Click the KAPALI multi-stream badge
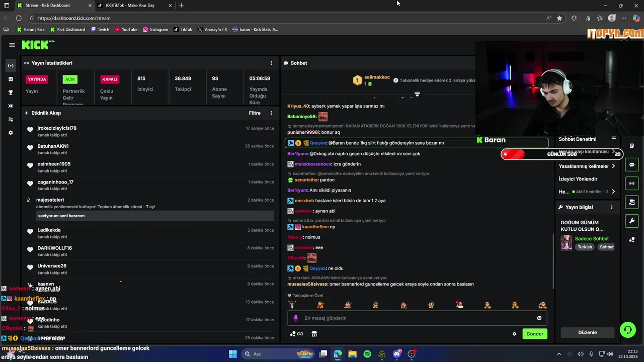 pyautogui.click(x=110, y=79)
